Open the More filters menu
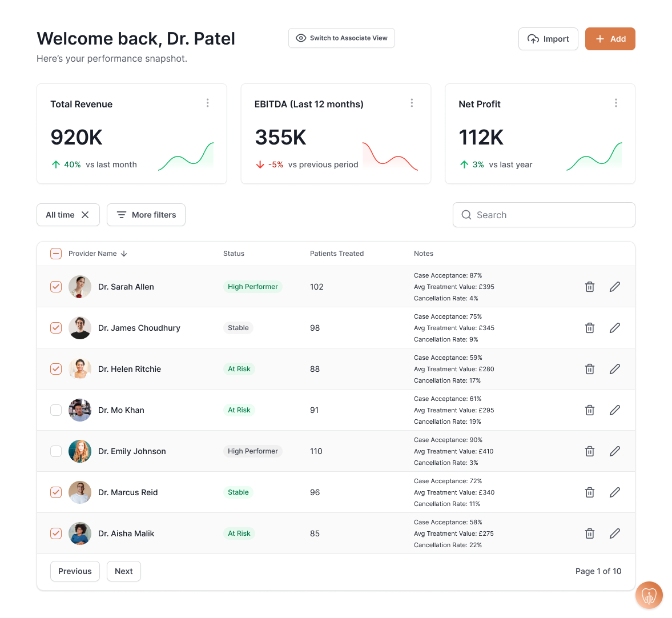 click(146, 215)
